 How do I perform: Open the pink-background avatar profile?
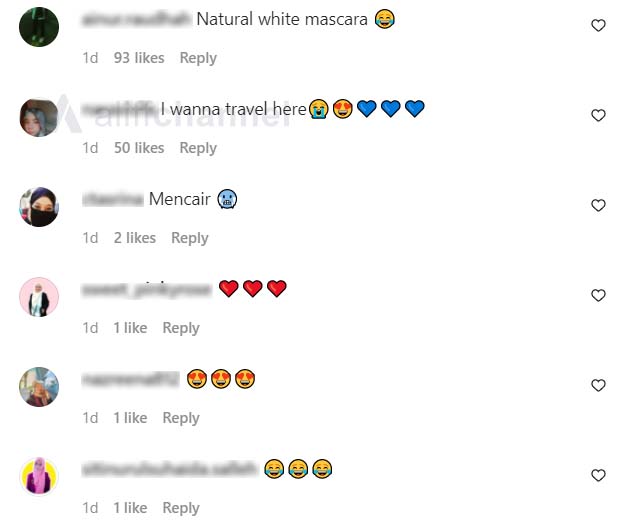pyautogui.click(x=39, y=297)
